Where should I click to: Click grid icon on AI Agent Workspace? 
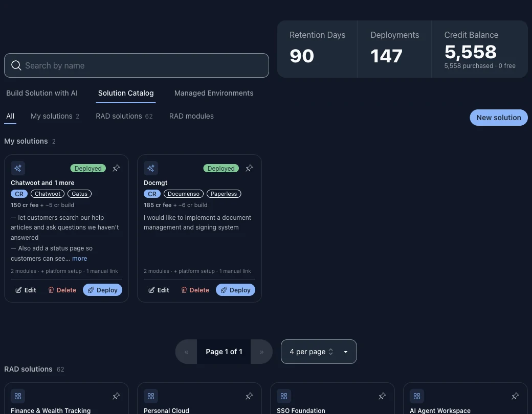point(417,396)
